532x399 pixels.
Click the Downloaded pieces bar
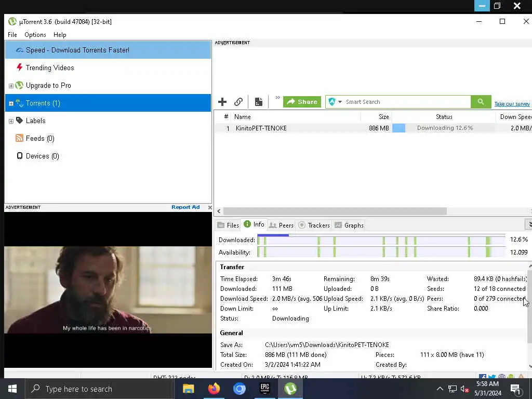coord(381,240)
